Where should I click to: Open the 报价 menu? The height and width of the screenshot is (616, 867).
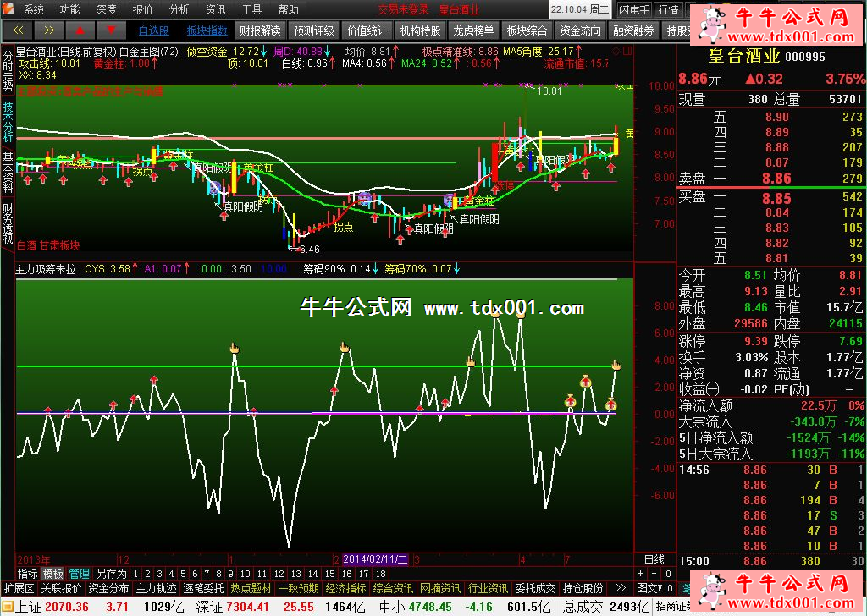[142, 9]
